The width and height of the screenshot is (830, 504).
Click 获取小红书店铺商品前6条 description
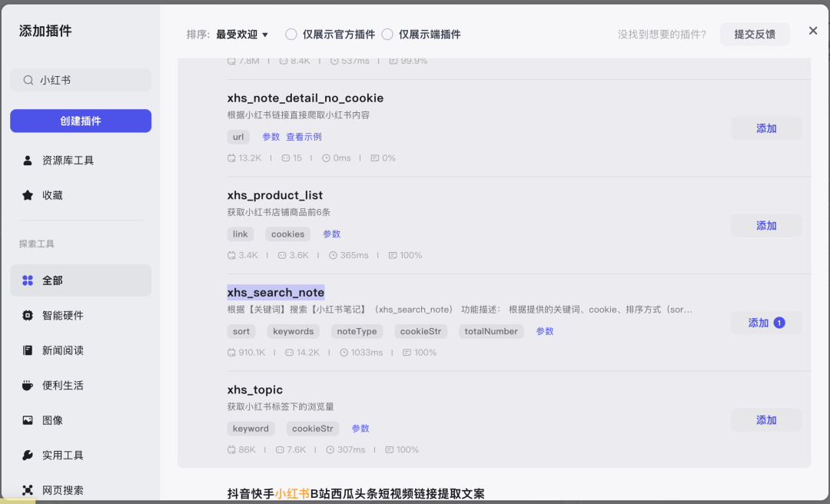(278, 212)
